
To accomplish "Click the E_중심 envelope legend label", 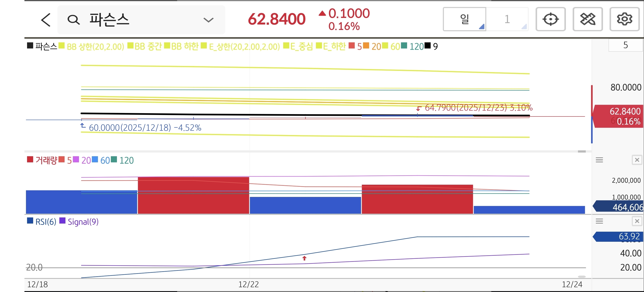I will point(301,46).
